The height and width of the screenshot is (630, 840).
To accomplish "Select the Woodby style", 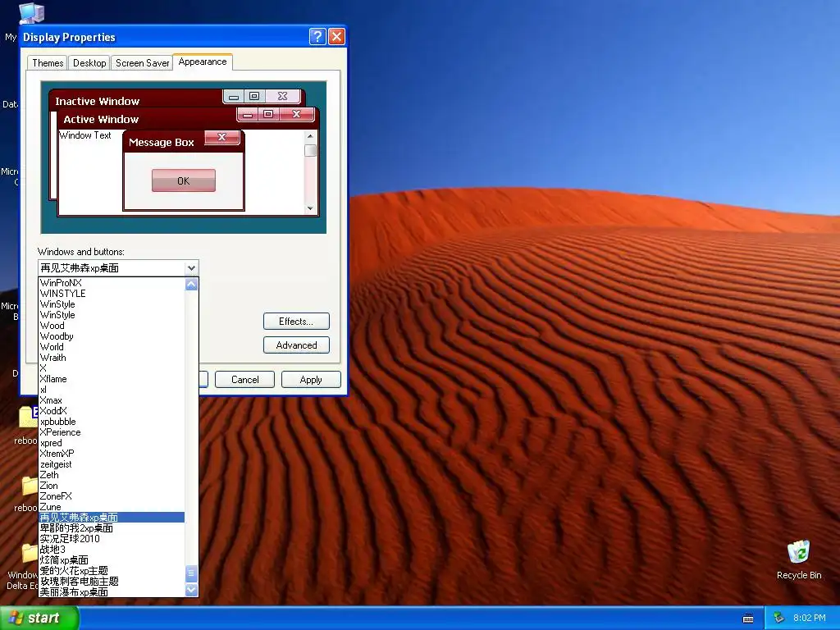I will coord(112,336).
